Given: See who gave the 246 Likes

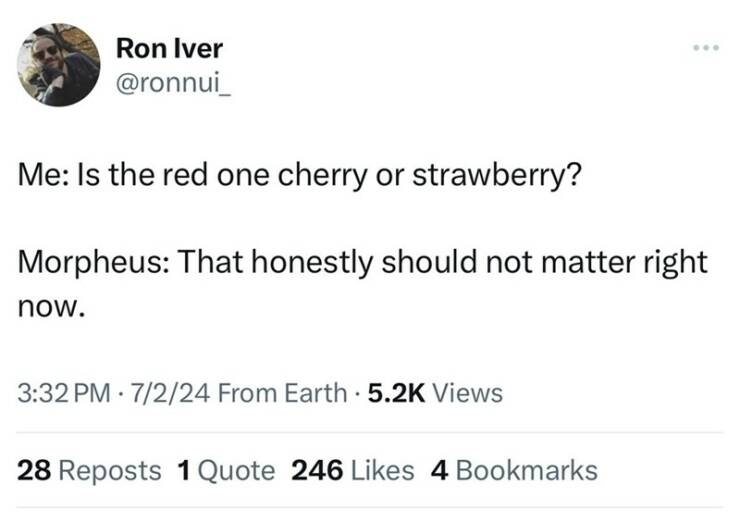Looking at the screenshot, I should [x=351, y=470].
